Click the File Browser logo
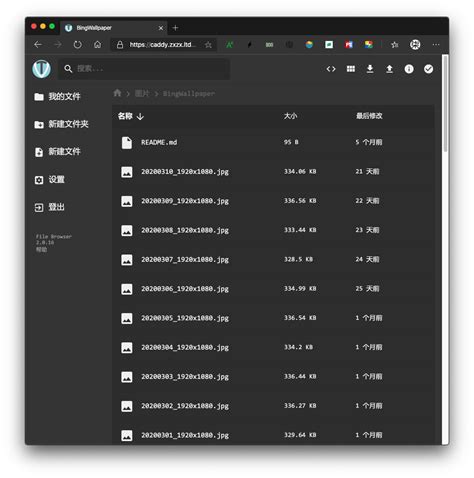The image size is (474, 478). point(42,69)
